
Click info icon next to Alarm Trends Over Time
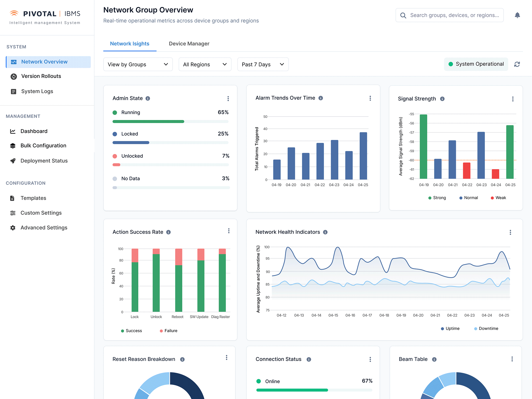tap(321, 98)
